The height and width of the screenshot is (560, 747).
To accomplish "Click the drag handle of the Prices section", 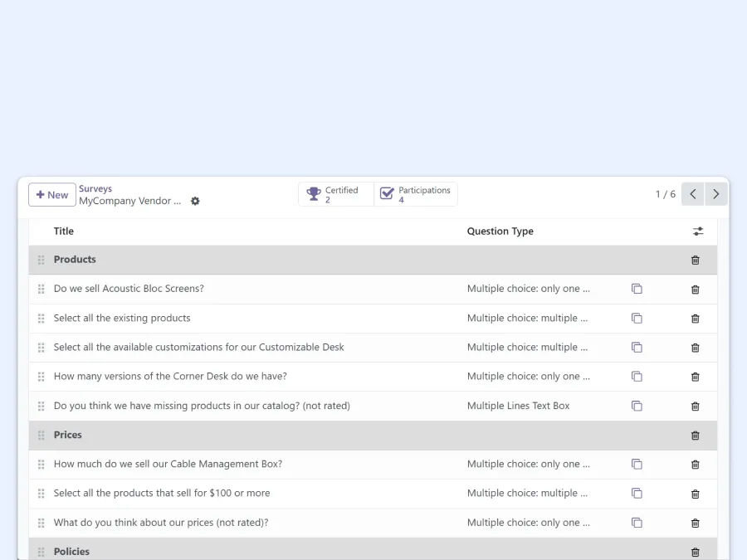I will coord(41,435).
